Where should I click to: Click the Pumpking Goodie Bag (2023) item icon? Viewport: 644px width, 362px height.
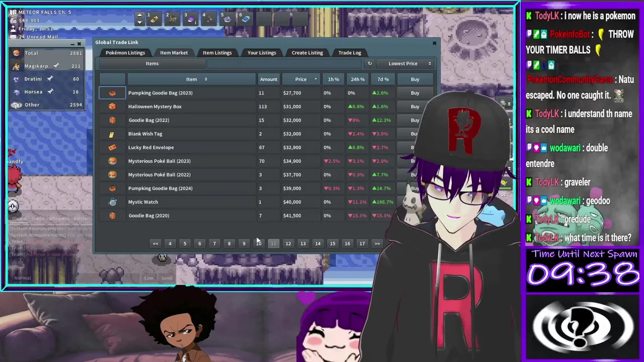(x=112, y=93)
